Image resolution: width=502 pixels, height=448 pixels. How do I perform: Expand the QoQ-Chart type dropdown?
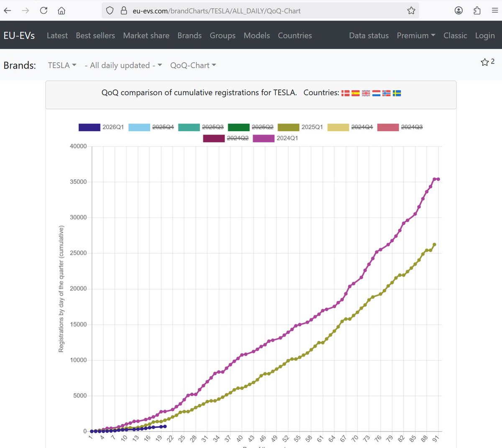pos(193,65)
